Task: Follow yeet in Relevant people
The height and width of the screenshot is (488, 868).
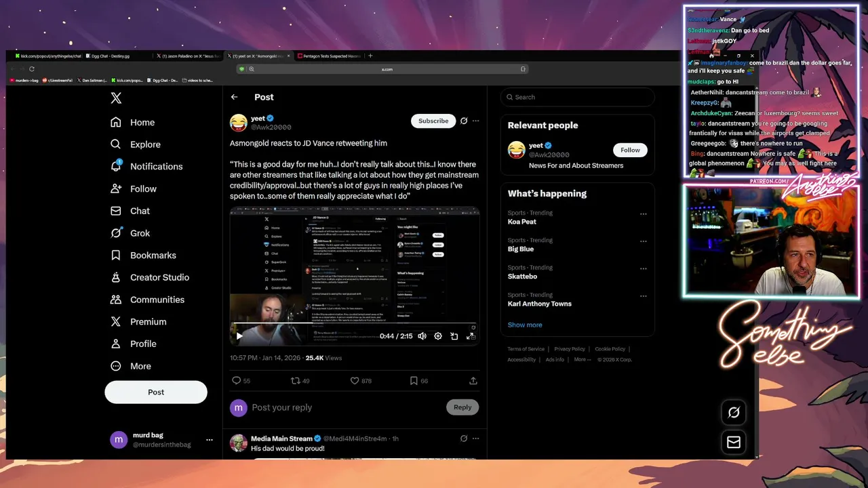Action: coord(630,150)
